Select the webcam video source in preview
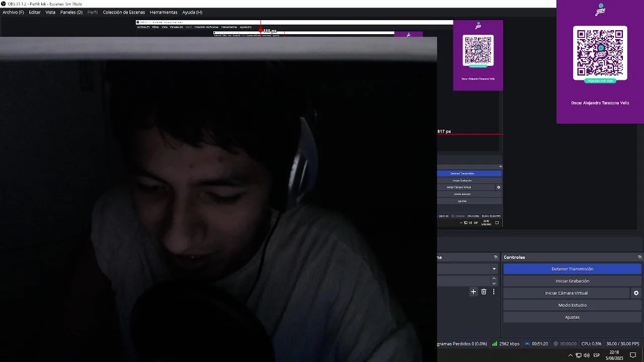This screenshot has width=644, height=362. pyautogui.click(x=218, y=199)
